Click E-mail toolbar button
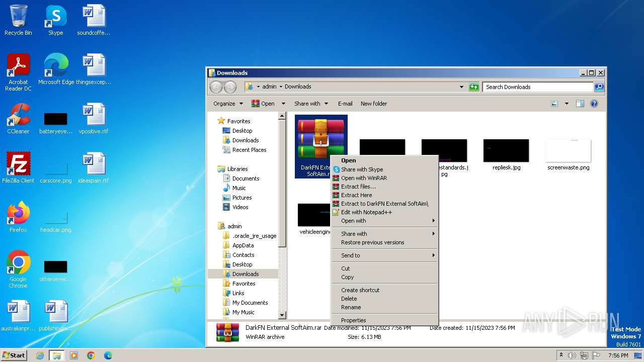Viewport: 644px width, 362px height. click(345, 104)
